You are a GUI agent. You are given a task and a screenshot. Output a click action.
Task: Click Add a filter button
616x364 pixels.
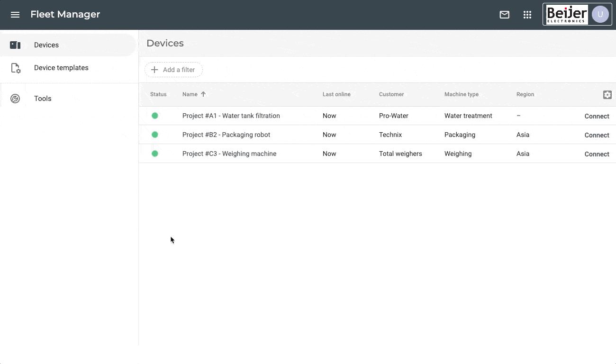[173, 70]
